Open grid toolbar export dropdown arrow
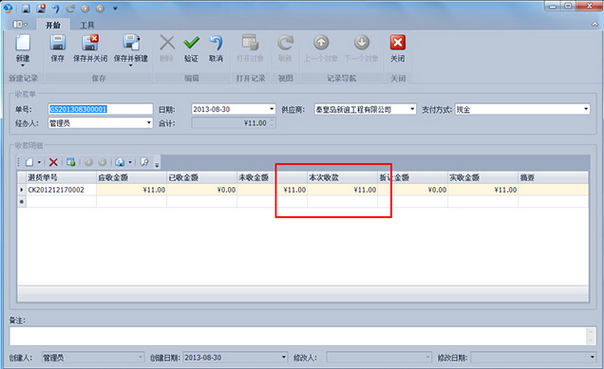This screenshot has width=604, height=369. pyautogui.click(x=130, y=162)
